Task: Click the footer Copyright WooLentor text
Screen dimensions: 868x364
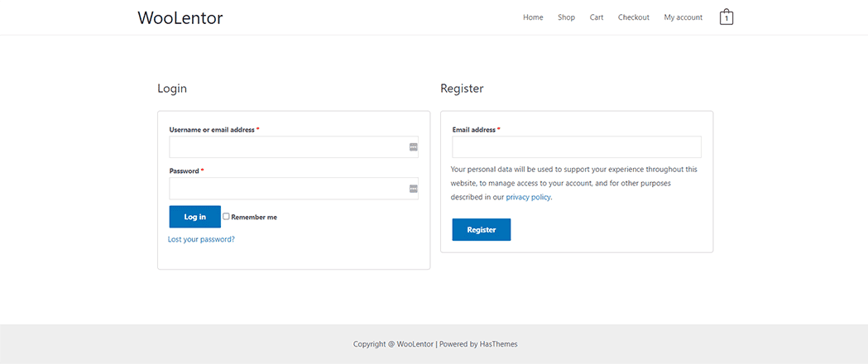Action: (x=435, y=344)
